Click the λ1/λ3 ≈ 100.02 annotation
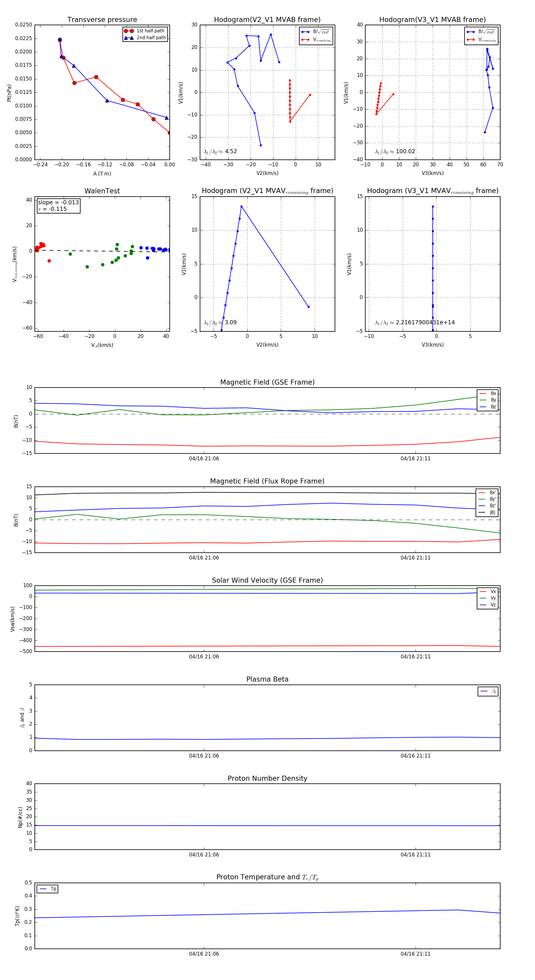This screenshot has width=535, height=980. tap(395, 151)
